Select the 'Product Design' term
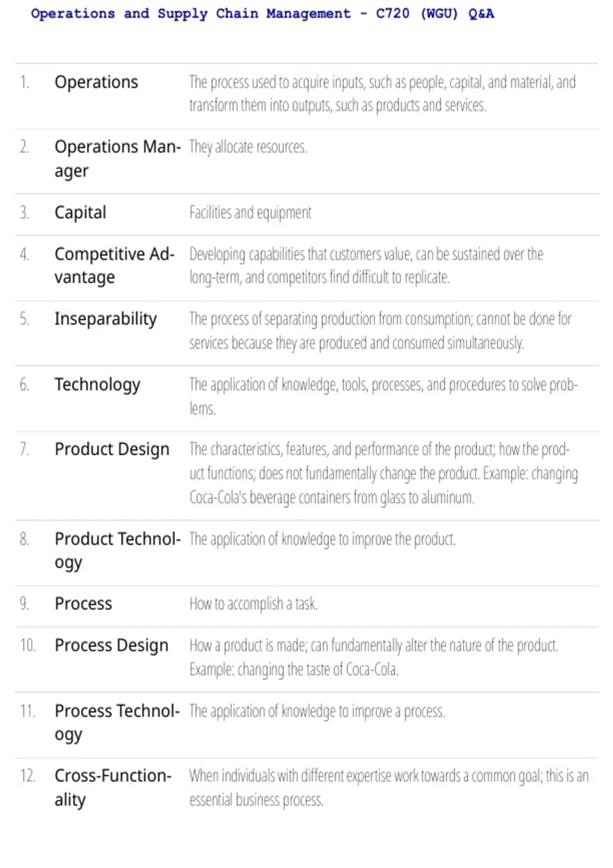The width and height of the screenshot is (613, 868). (112, 449)
